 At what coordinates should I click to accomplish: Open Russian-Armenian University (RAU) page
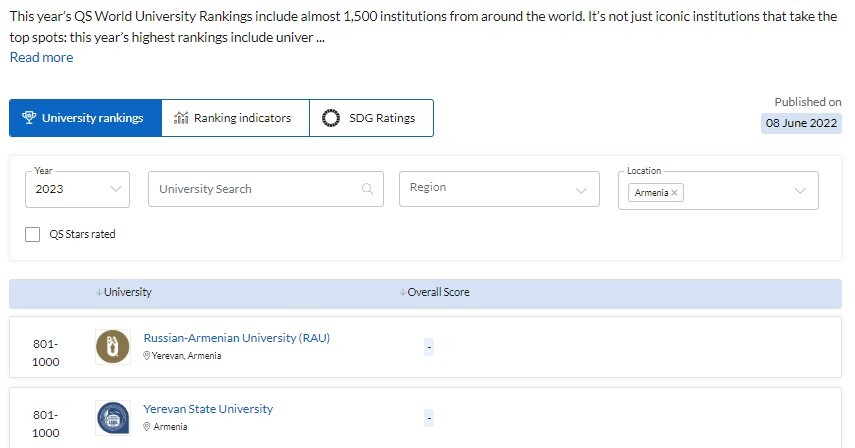pyautogui.click(x=237, y=338)
